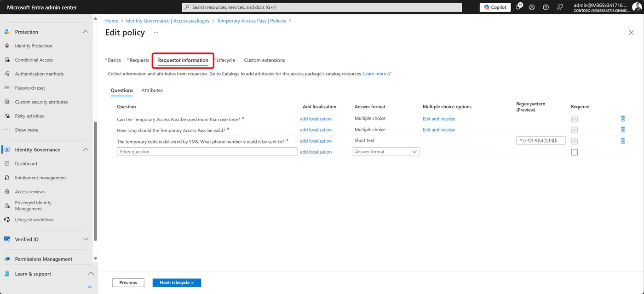
Task: Open more options ellipsis beside Edit policy
Action: (x=156, y=33)
